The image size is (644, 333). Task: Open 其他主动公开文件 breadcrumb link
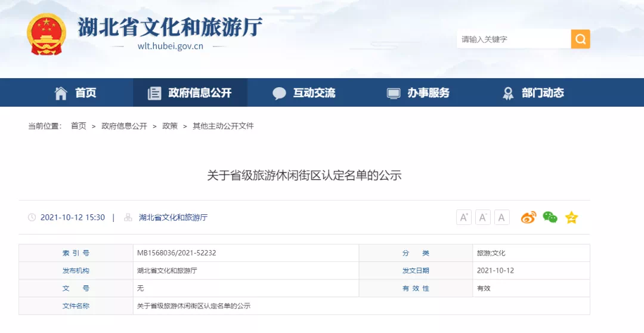pyautogui.click(x=223, y=126)
